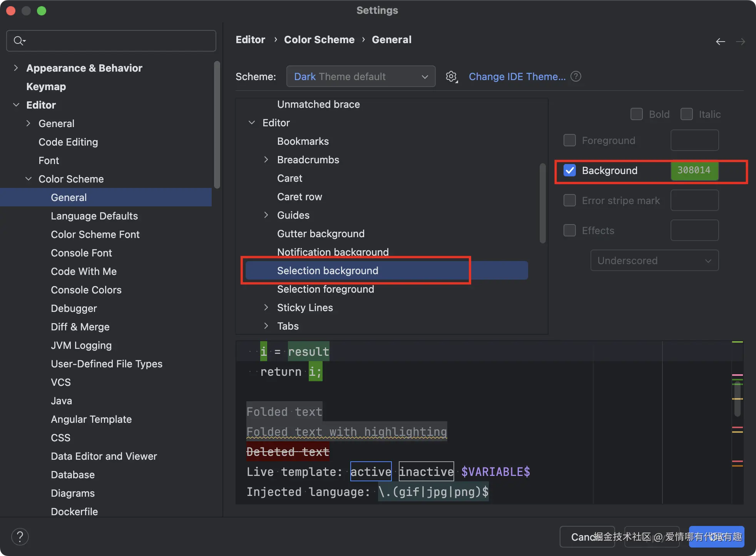Collapse the Editor section in the sidebar
Screen dimensions: 756x556
pyautogui.click(x=16, y=105)
